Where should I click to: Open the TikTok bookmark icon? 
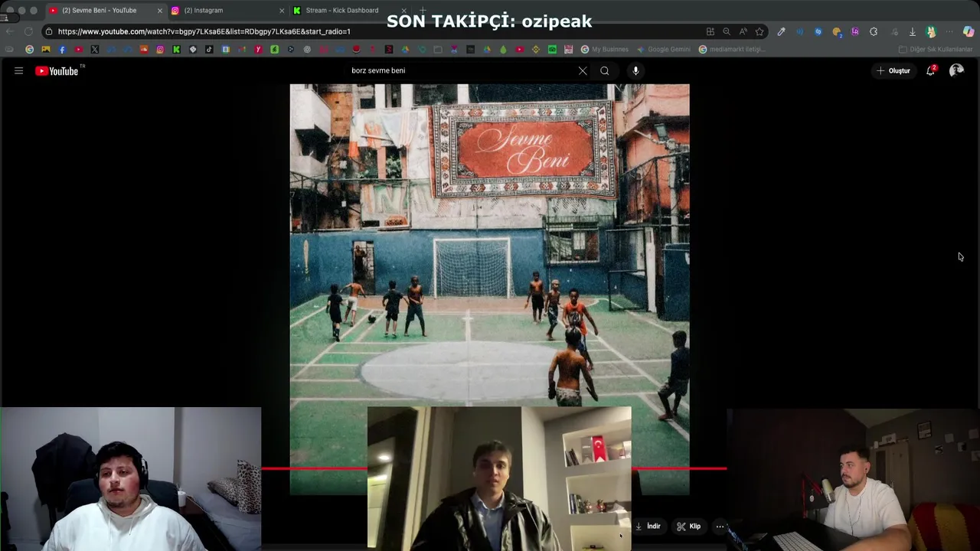(x=209, y=49)
